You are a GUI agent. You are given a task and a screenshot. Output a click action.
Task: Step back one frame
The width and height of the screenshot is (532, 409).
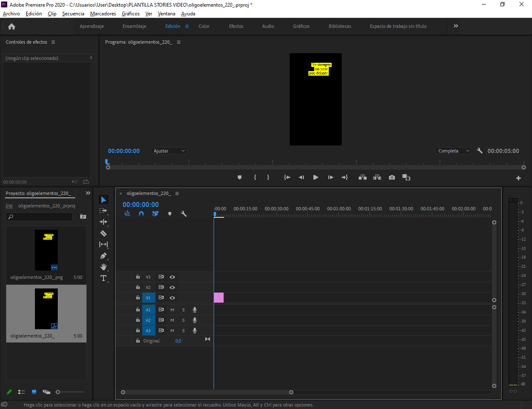coord(301,177)
